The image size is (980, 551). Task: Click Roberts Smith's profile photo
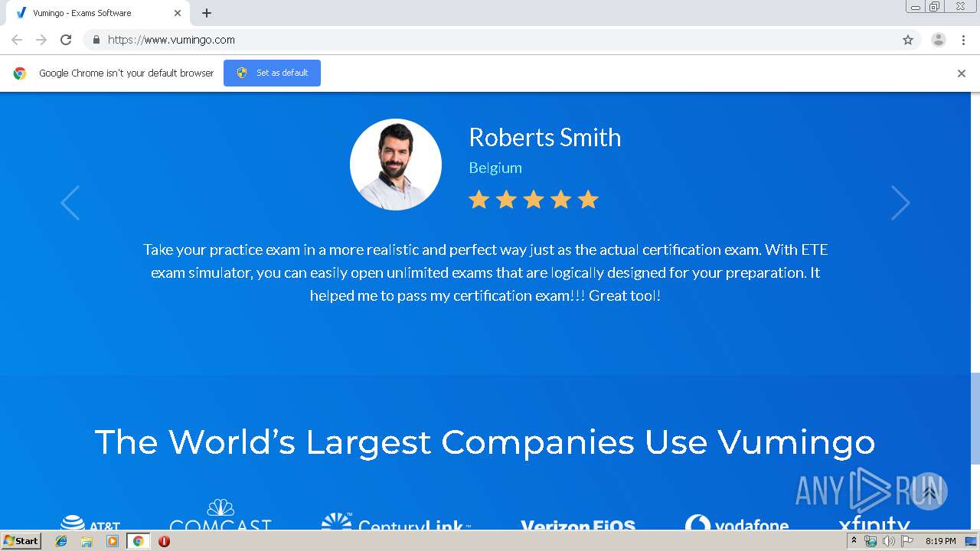pos(396,165)
